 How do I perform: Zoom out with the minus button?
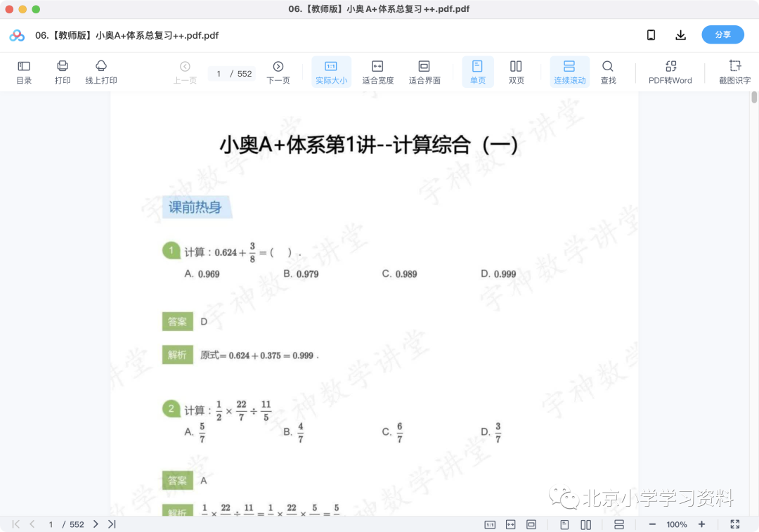pyautogui.click(x=652, y=524)
